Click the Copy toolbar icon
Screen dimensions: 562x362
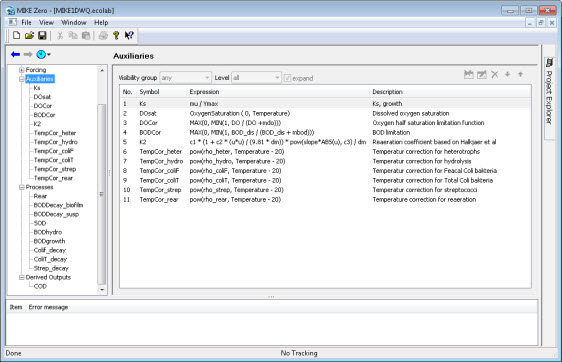coord(73,35)
